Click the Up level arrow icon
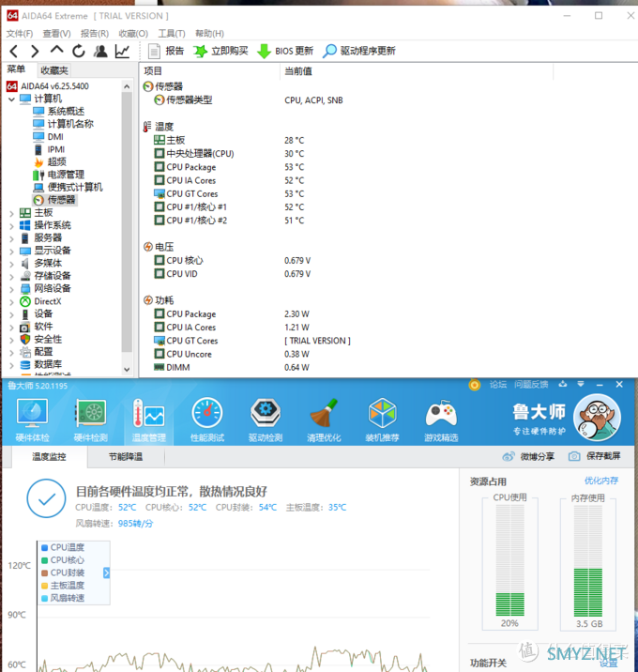The width and height of the screenshot is (638, 672). [x=56, y=51]
